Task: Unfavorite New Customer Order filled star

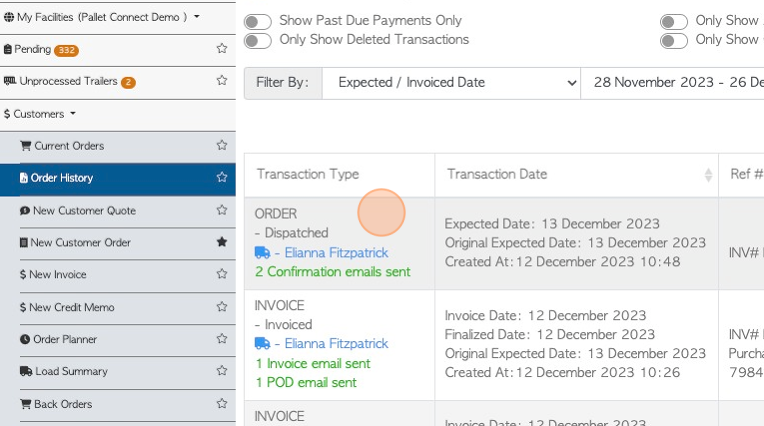Action: (222, 241)
